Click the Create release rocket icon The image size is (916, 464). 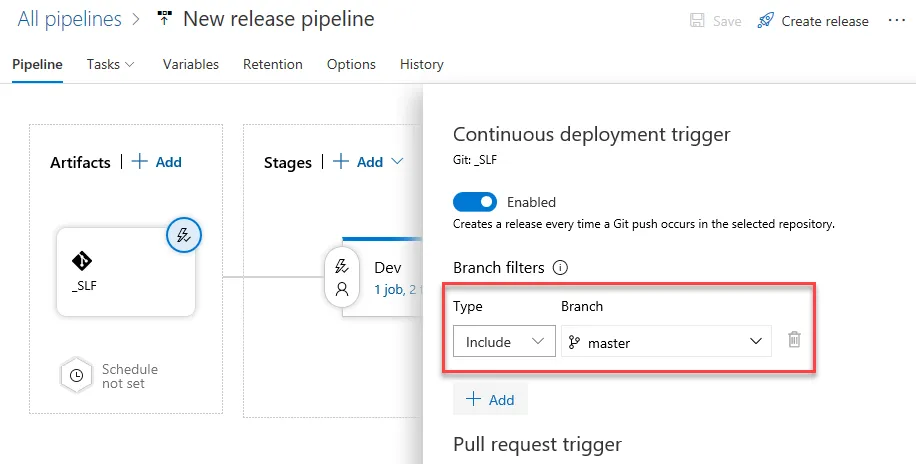point(766,20)
